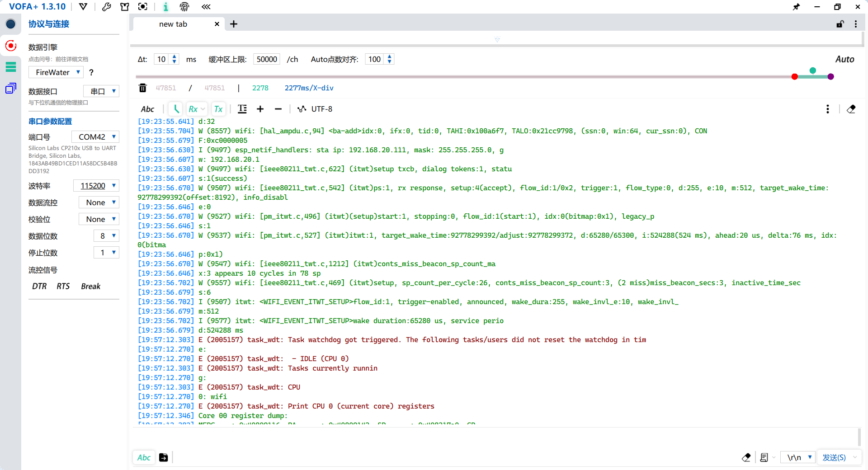The height and width of the screenshot is (470, 868).
Task: Toggle timestamp display with the clock icon
Action: (175, 108)
